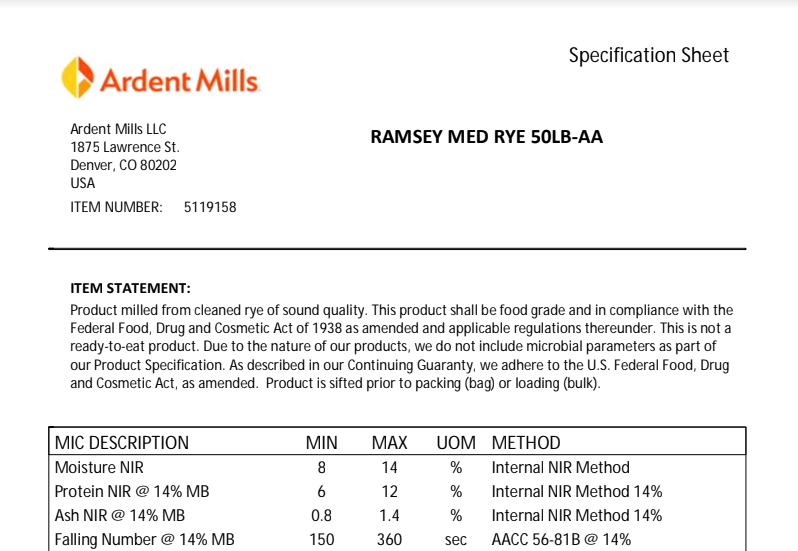The image size is (798, 551).
Task: Click the MAX column header
Action: [x=389, y=442]
